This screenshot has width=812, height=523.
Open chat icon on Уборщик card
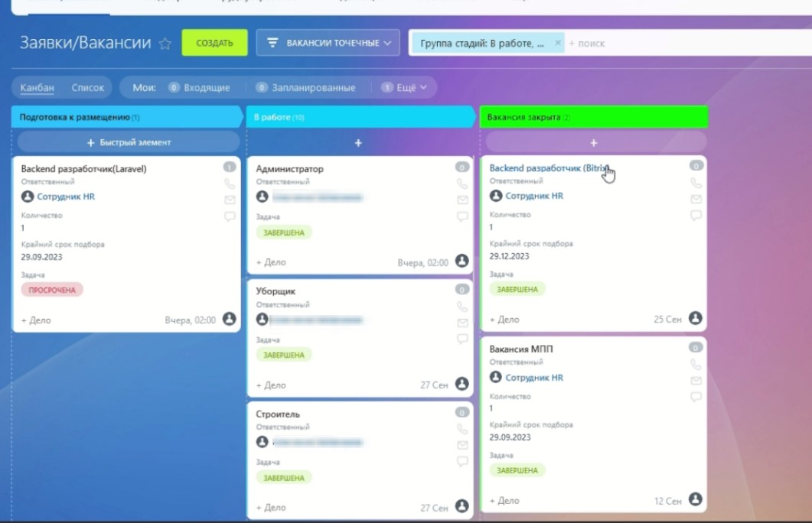(x=461, y=339)
